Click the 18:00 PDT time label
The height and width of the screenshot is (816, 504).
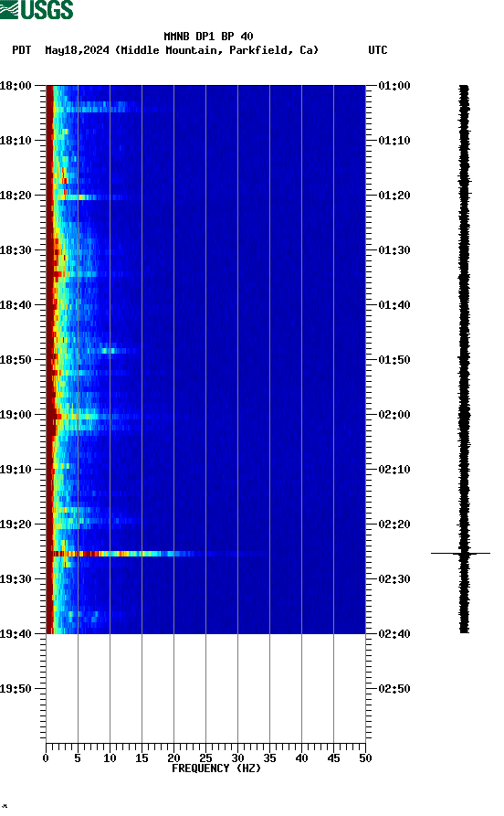click(16, 85)
